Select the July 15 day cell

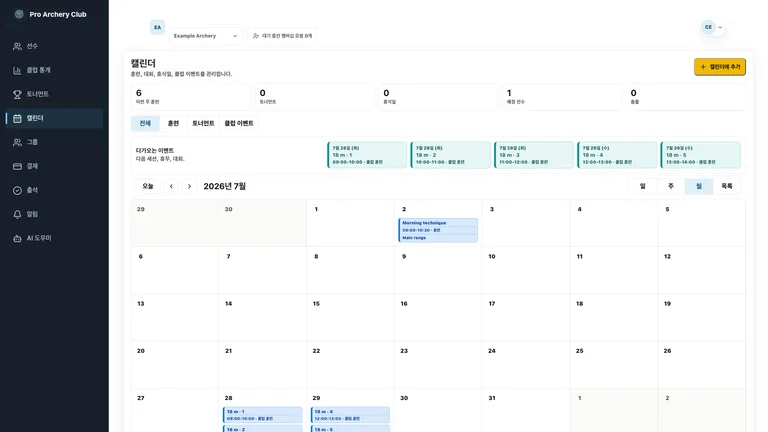click(x=350, y=317)
